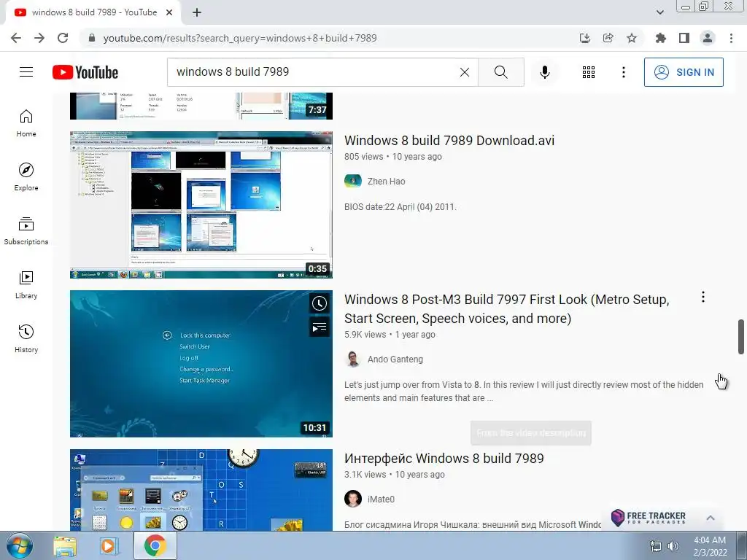
Task: Open the Интерфейс video thumbnail
Action: tap(201, 490)
